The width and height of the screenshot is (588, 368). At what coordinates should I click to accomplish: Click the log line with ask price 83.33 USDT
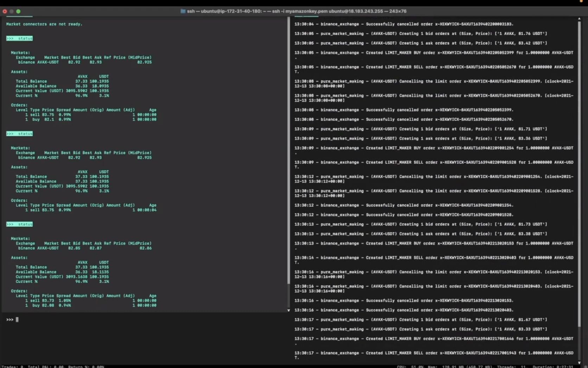(421, 329)
